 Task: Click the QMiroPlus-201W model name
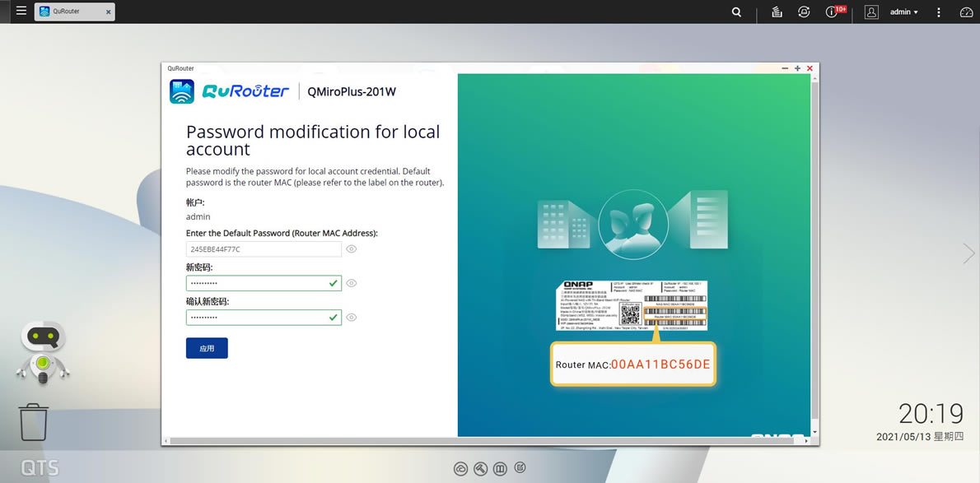pyautogui.click(x=352, y=92)
